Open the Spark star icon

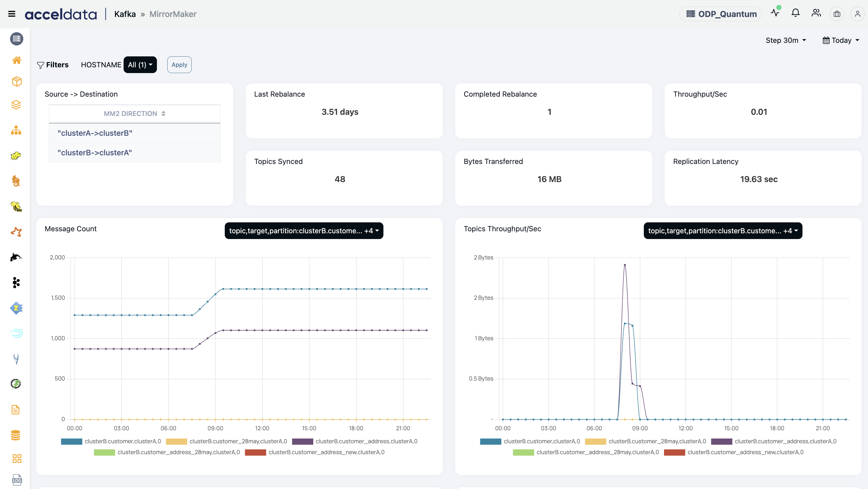[x=16, y=232]
